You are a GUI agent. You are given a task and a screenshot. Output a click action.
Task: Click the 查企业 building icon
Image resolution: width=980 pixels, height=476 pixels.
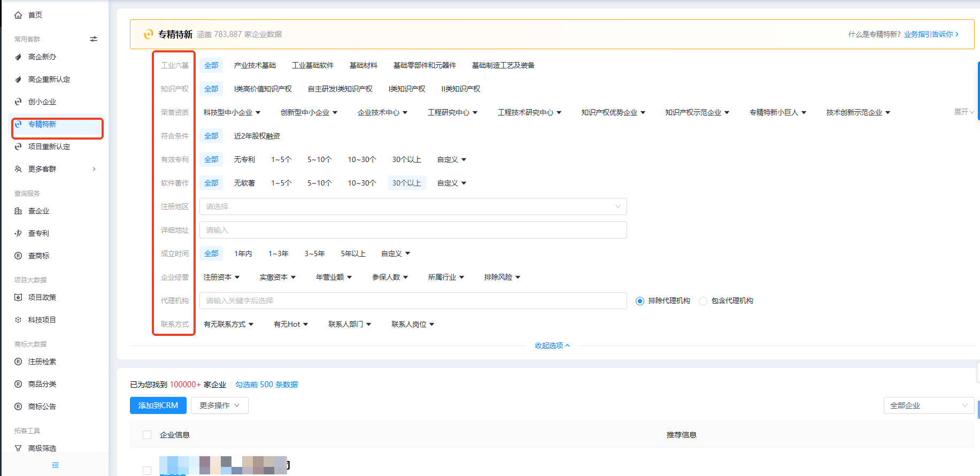tap(18, 211)
